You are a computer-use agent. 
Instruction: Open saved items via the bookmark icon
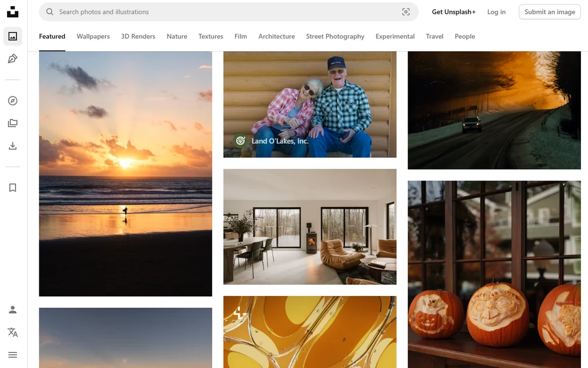pos(12,188)
